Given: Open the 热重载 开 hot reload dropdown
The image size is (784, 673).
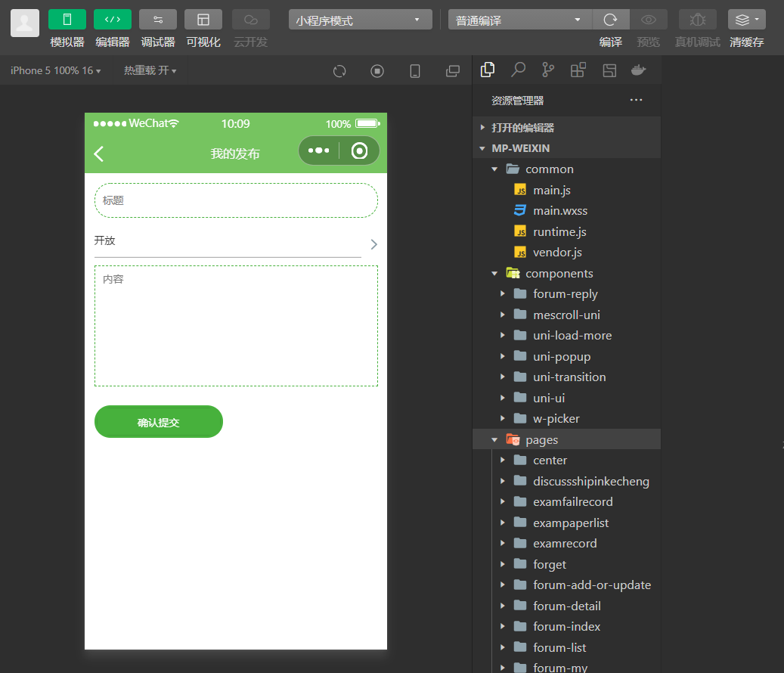Looking at the screenshot, I should click(x=150, y=70).
